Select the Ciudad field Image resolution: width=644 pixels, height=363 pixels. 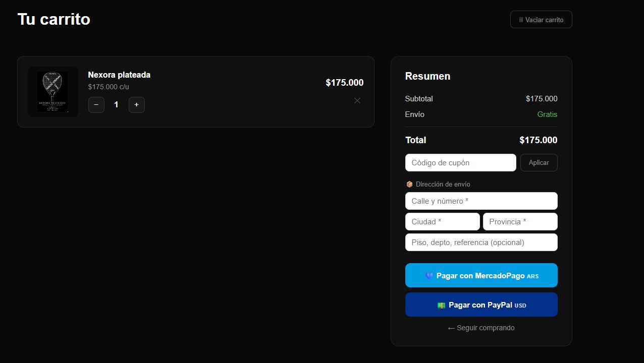tap(443, 222)
